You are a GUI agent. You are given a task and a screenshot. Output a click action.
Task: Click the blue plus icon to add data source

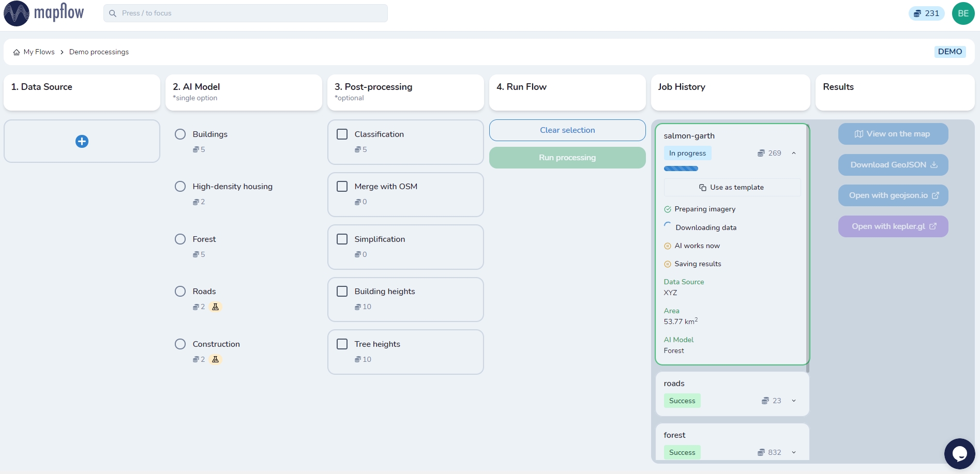click(82, 141)
